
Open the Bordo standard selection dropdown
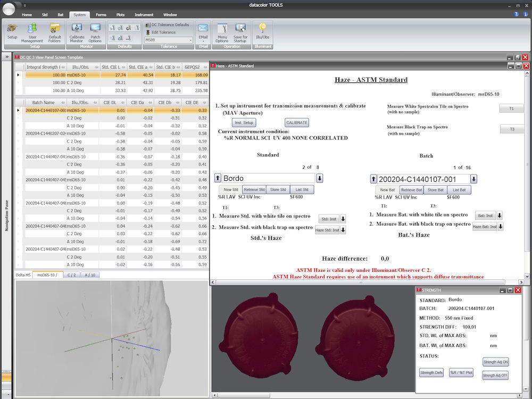pos(319,178)
